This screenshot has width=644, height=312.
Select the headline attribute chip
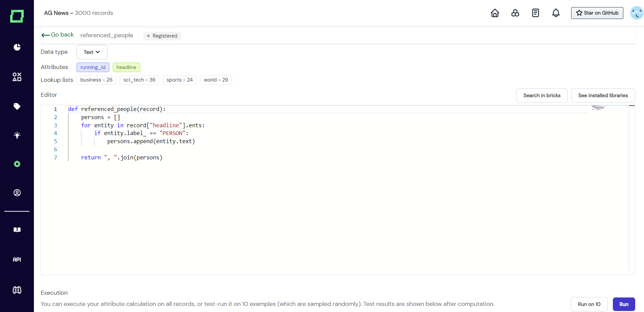126,67
